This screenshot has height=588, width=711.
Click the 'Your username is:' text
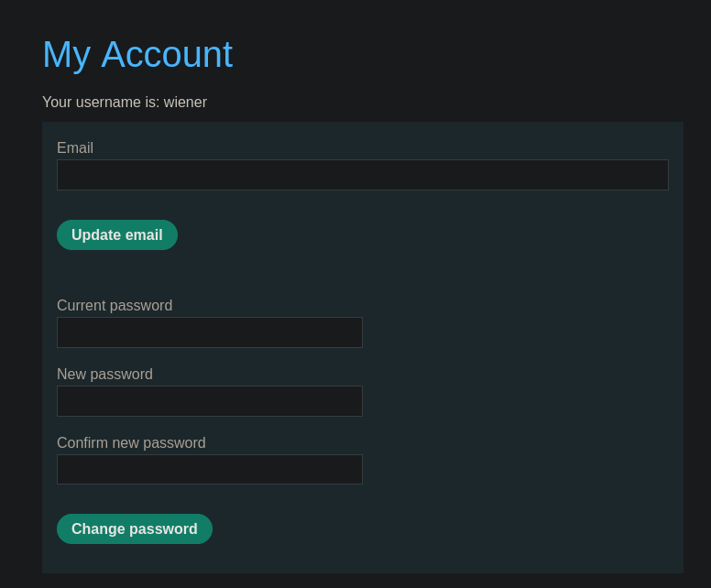(101, 103)
